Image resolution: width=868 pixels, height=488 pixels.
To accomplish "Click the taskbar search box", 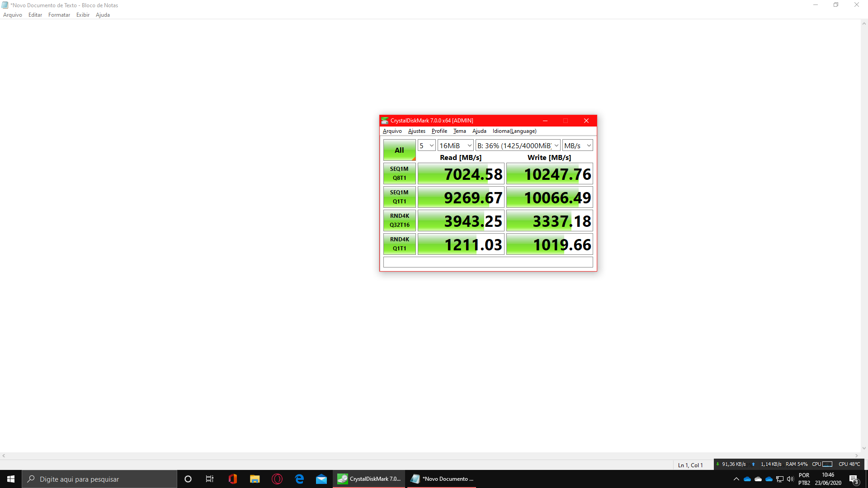I will coord(99,479).
